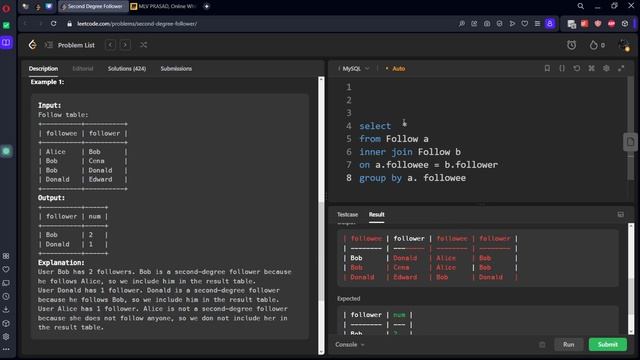The height and width of the screenshot is (360, 640).
Task: Open the Problem List panel
Action: pyautogui.click(x=70, y=45)
